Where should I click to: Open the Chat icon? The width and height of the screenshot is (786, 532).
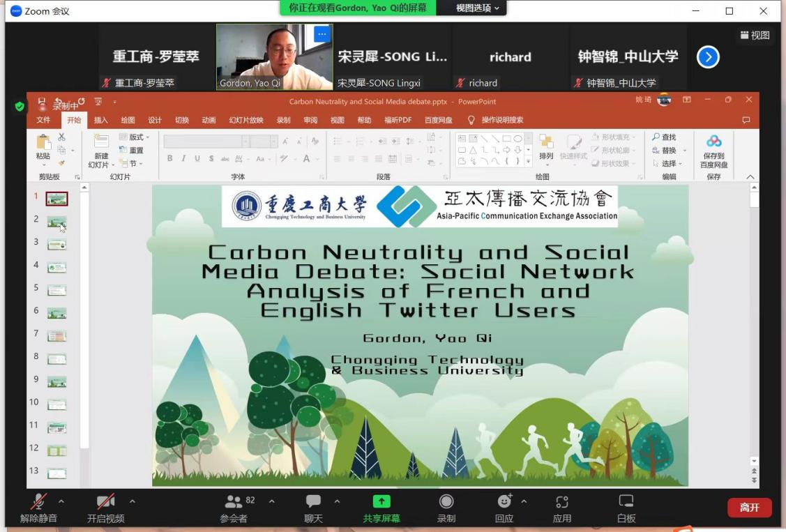point(313,502)
